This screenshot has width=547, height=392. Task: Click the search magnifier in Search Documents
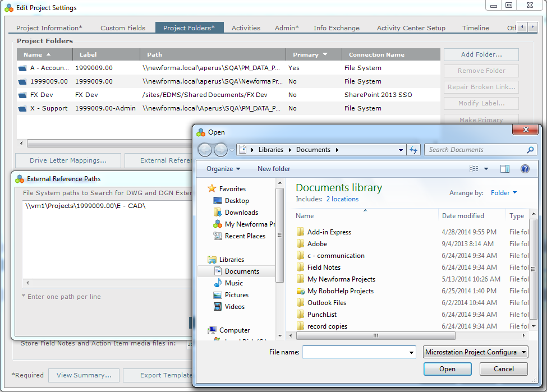tap(530, 150)
